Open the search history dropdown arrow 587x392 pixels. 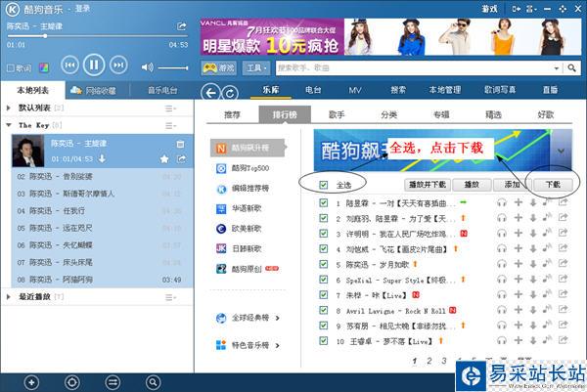coord(557,68)
